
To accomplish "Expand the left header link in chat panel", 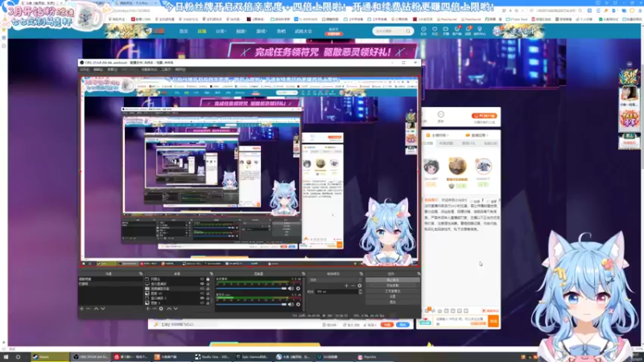I will coord(437,135).
